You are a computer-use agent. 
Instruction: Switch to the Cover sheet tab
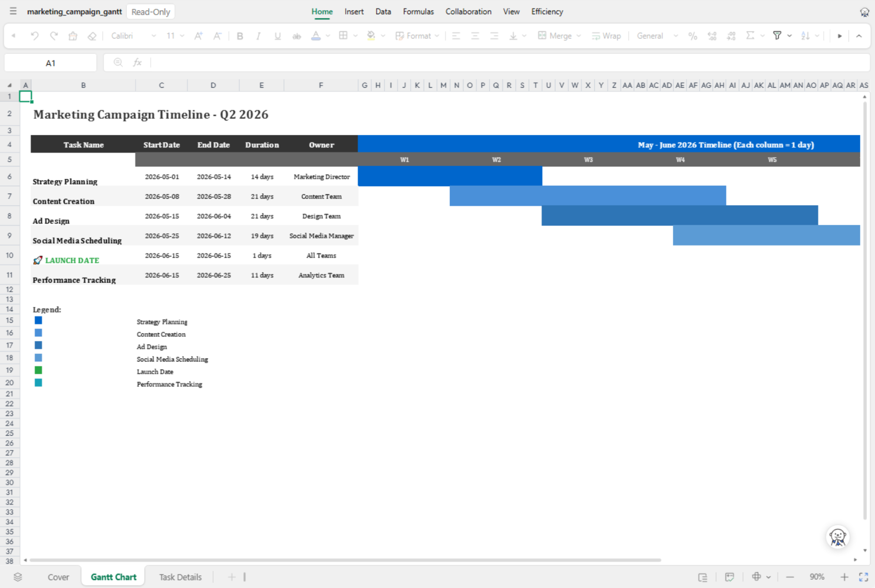58,577
